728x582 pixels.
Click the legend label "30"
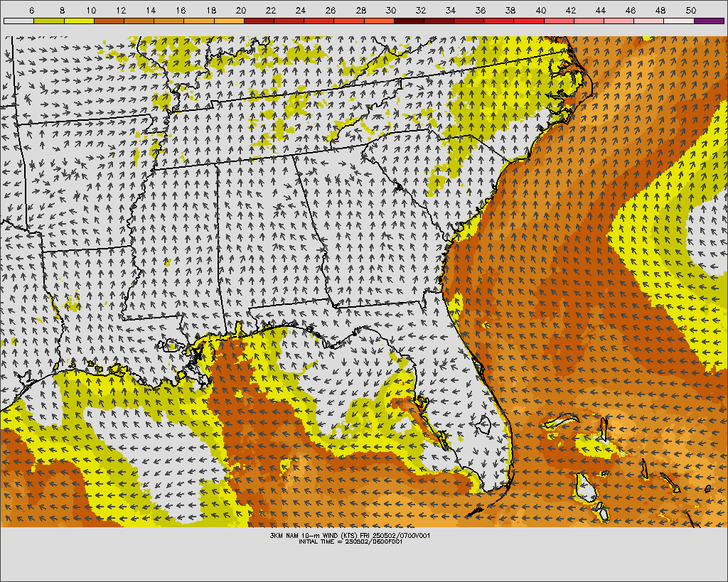[x=390, y=10]
